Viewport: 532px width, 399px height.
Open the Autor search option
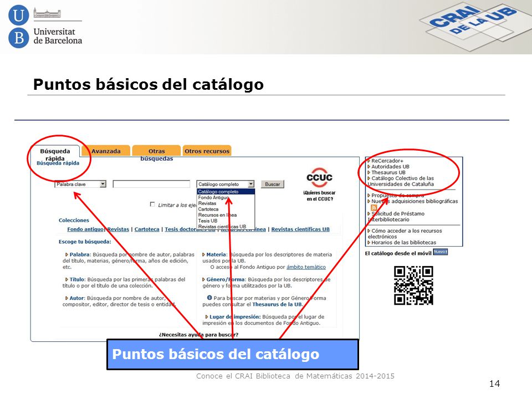pyautogui.click(x=76, y=298)
